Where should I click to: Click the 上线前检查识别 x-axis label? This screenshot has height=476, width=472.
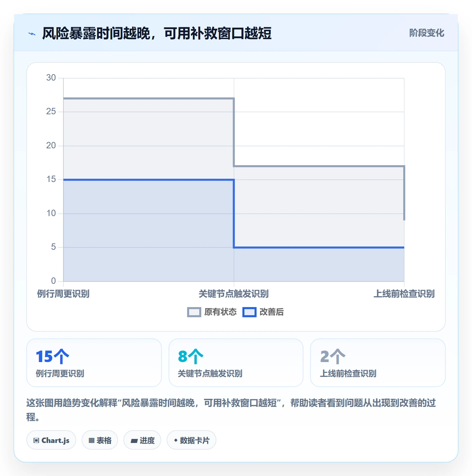(404, 294)
